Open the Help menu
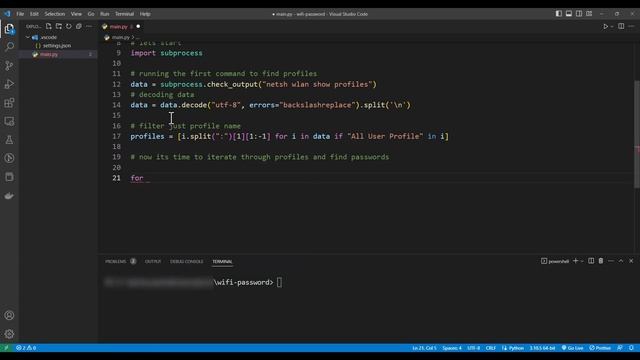The image size is (640, 360). (x=145, y=14)
